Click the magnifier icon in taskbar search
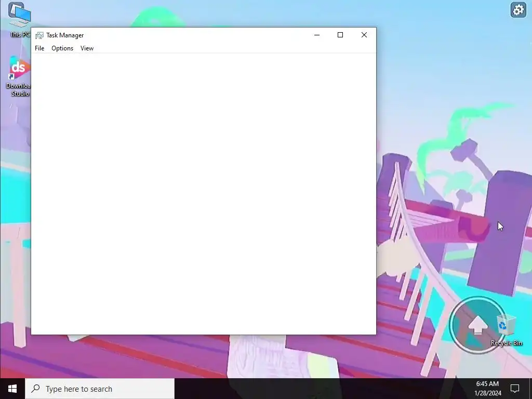 pyautogui.click(x=36, y=389)
